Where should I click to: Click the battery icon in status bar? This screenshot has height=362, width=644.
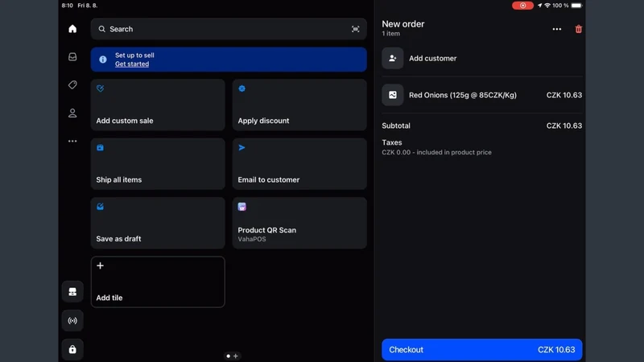(x=576, y=6)
